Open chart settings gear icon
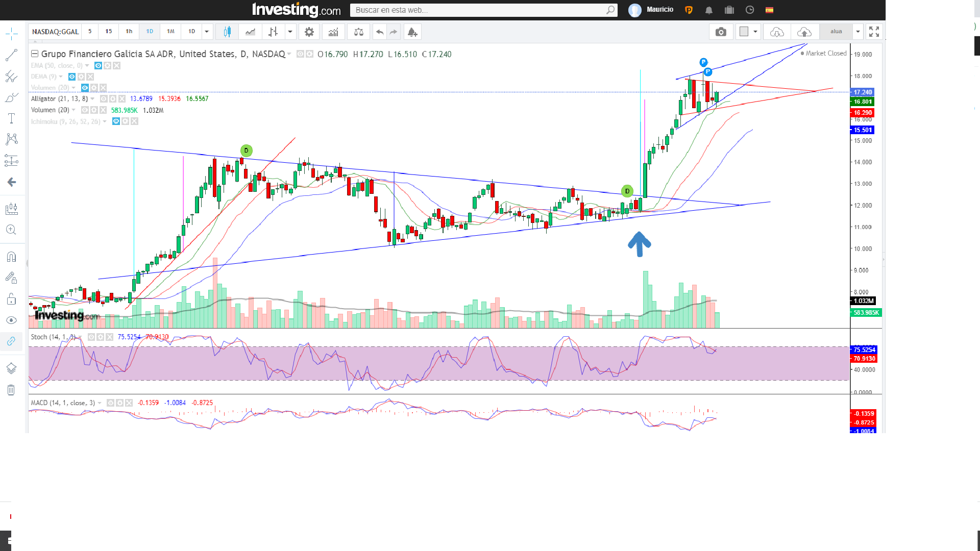The image size is (980, 551). 309,32
